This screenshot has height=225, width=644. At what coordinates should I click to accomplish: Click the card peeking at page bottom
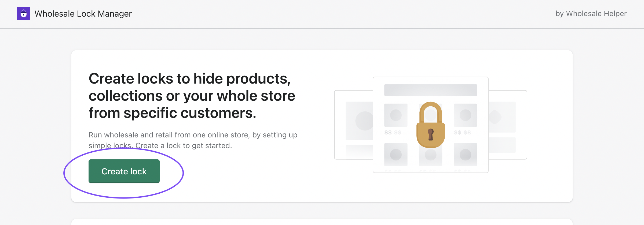coord(322,222)
